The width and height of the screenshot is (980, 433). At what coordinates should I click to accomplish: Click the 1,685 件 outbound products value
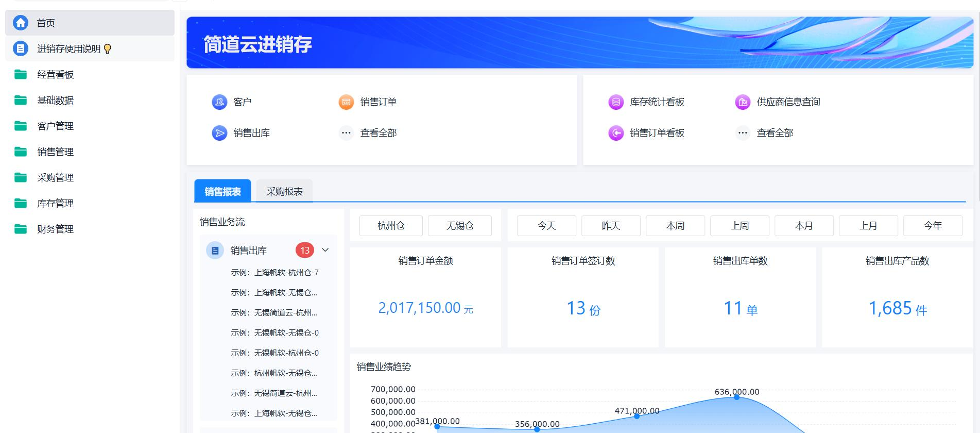pyautogui.click(x=897, y=308)
